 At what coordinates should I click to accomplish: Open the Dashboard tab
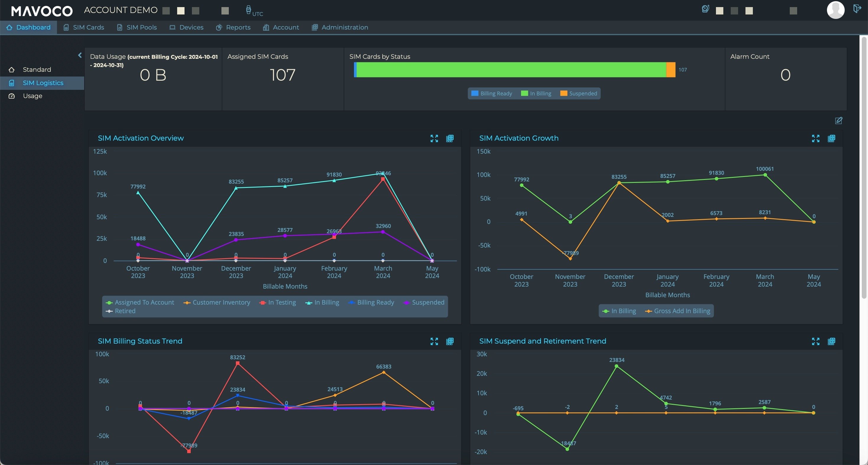29,27
